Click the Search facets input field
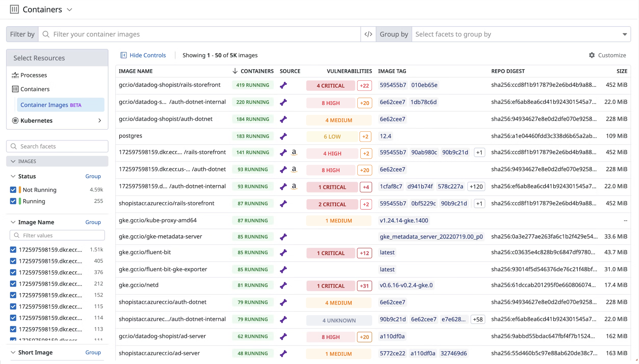Viewport: 639px width, 364px height. [57, 146]
